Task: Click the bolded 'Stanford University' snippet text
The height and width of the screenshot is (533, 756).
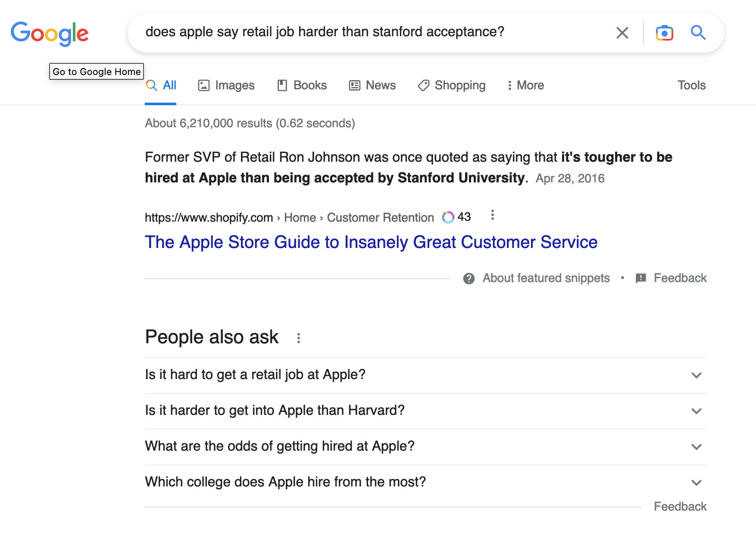Action: pos(461,178)
